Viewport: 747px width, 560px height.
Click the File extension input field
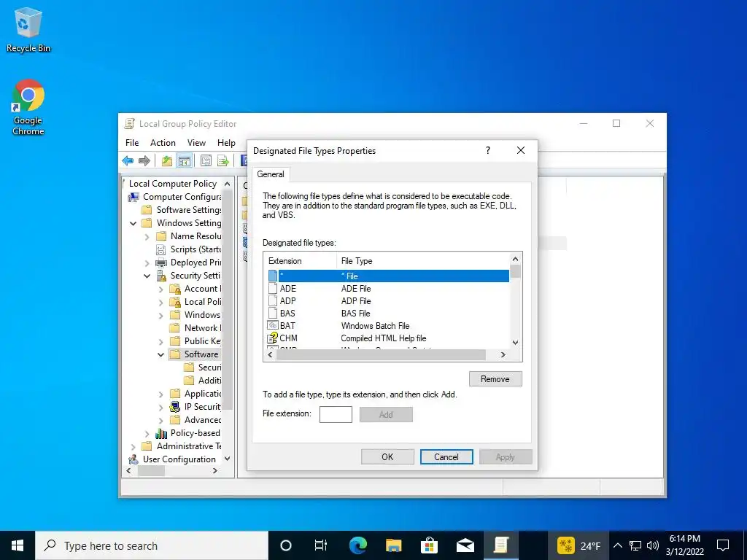336,414
